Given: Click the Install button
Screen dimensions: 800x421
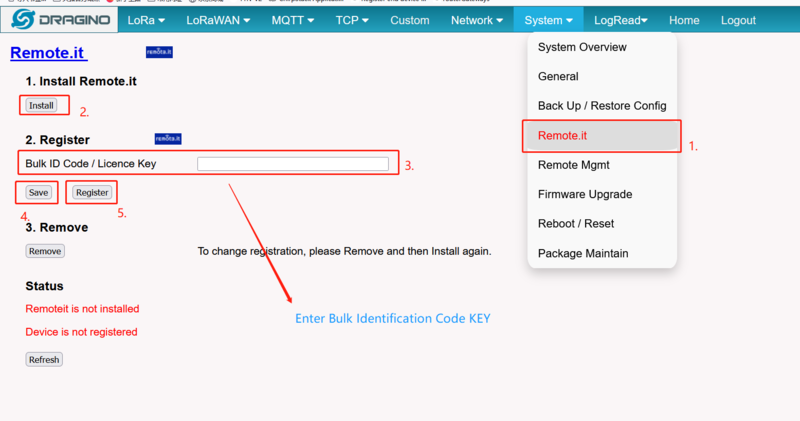Looking at the screenshot, I should (x=41, y=106).
